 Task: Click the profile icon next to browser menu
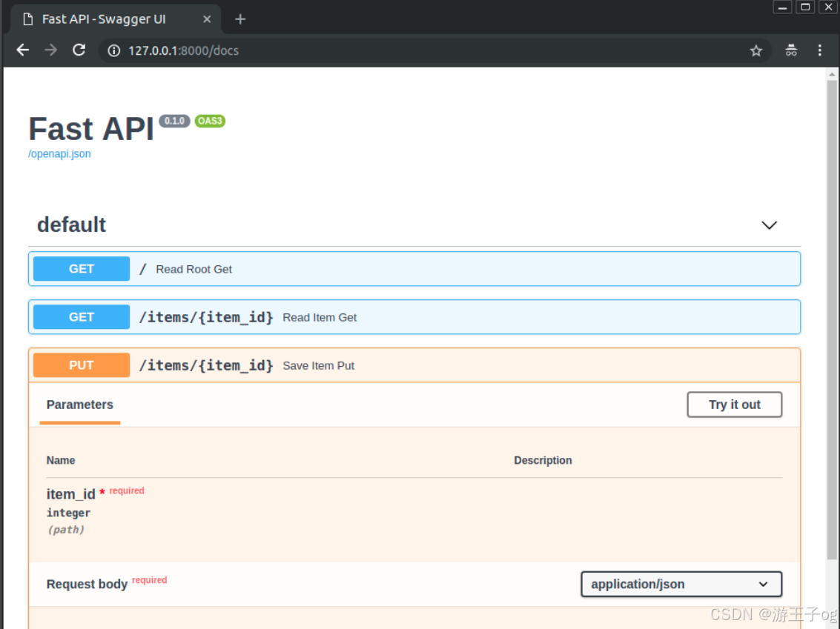pyautogui.click(x=791, y=50)
